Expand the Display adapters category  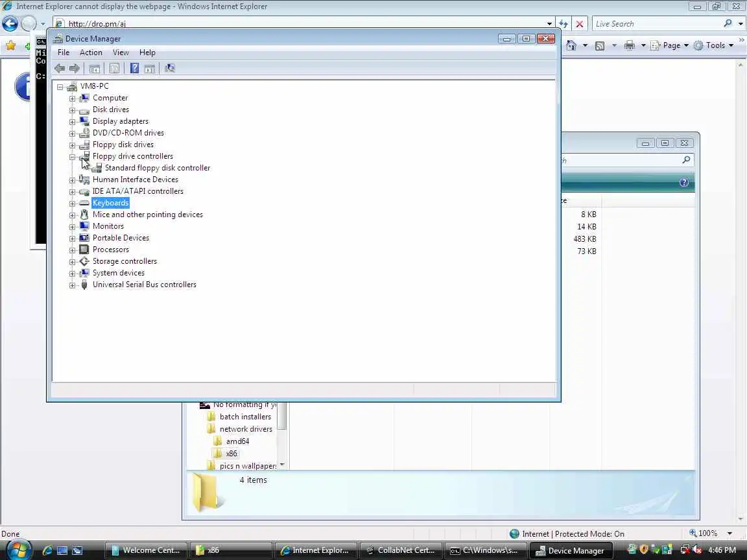click(73, 122)
